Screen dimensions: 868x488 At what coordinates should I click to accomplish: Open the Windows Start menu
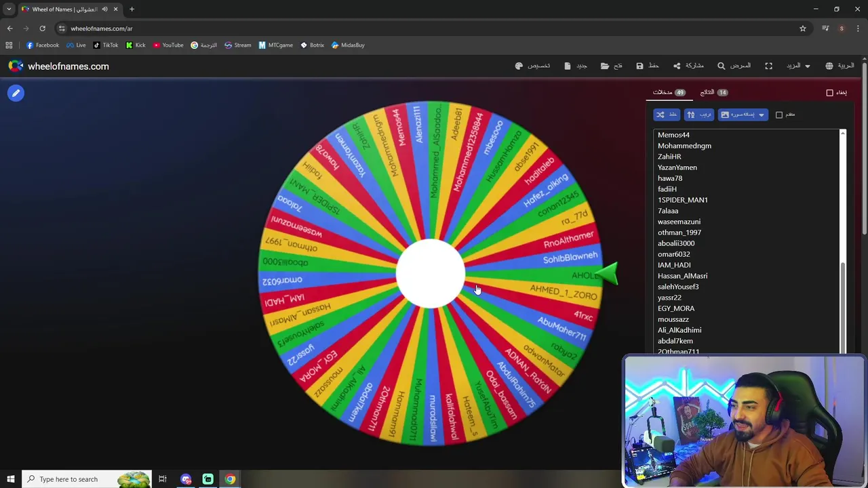10,479
